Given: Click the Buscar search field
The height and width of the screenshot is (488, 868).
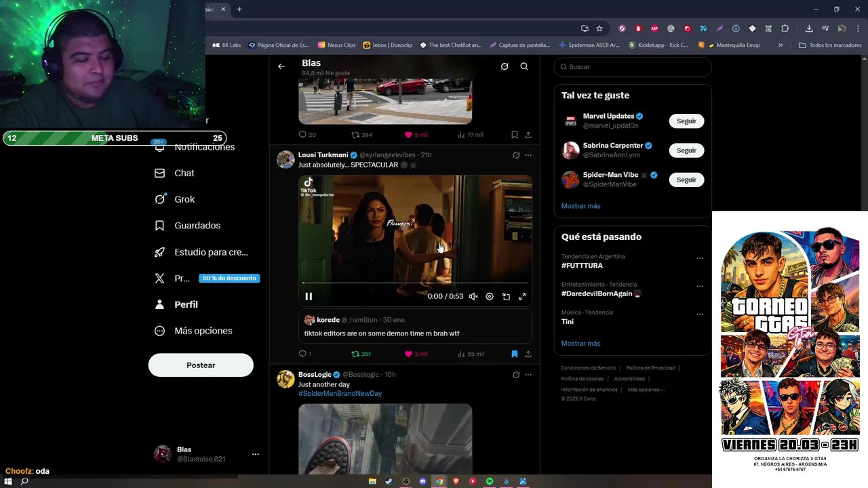Looking at the screenshot, I should click(633, 66).
